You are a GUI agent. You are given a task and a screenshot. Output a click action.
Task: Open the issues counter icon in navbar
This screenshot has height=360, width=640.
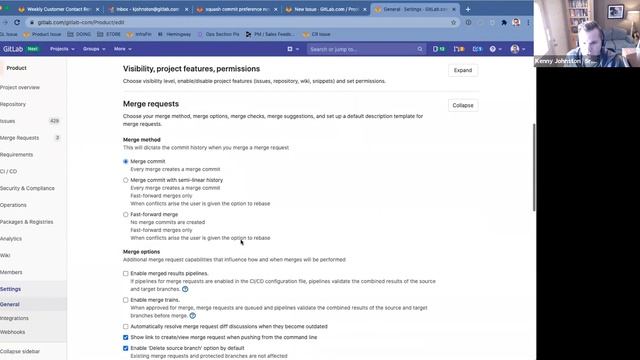click(439, 49)
